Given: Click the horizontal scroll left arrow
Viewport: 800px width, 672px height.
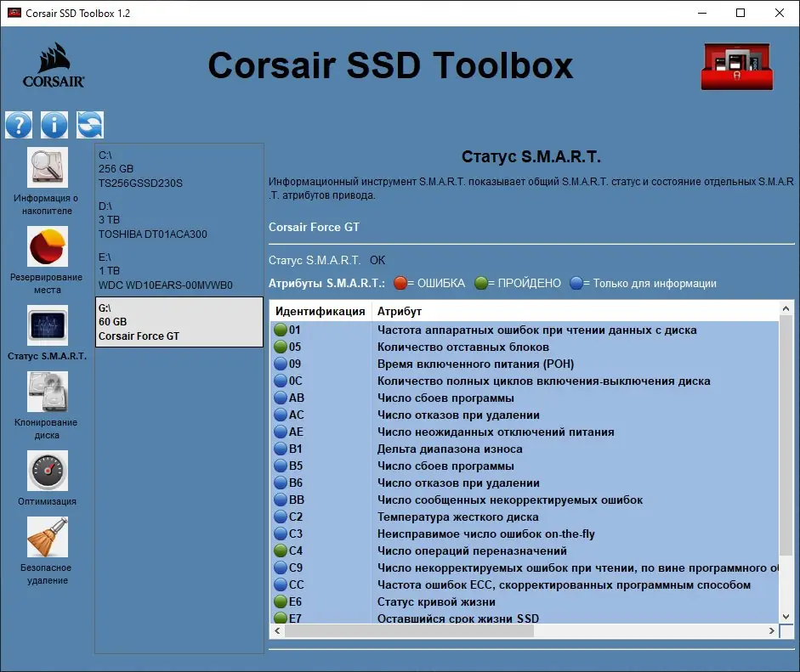Looking at the screenshot, I should tap(277, 630).
